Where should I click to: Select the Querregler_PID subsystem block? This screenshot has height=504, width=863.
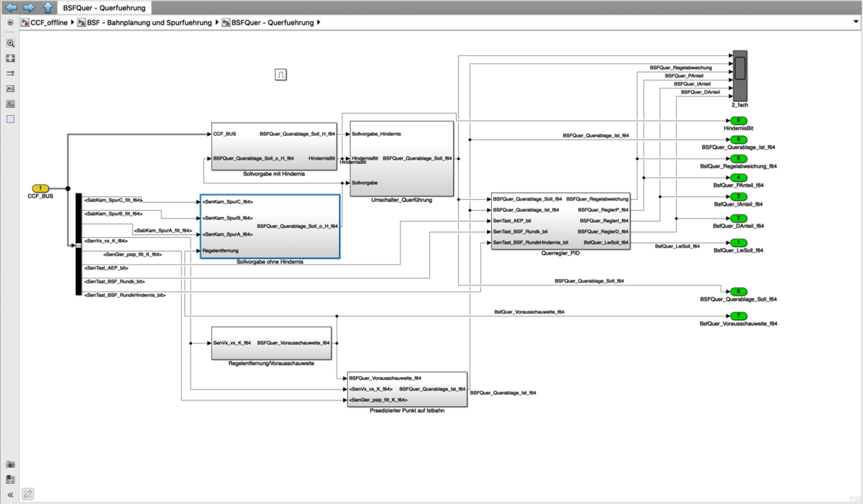click(560, 221)
